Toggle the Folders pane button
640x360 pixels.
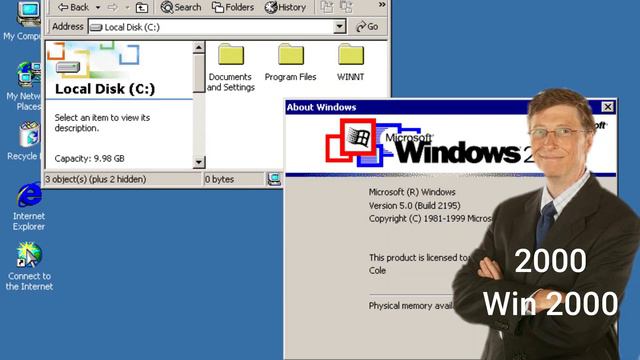point(233,7)
